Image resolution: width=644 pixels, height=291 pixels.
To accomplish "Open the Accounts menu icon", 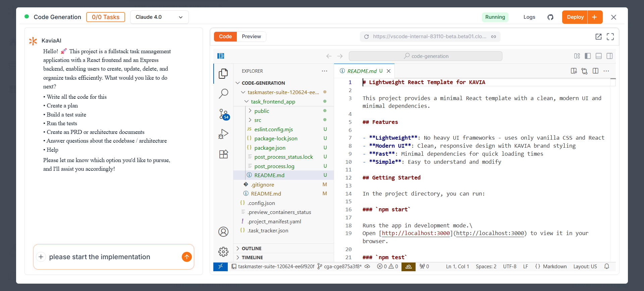I will coord(223,232).
